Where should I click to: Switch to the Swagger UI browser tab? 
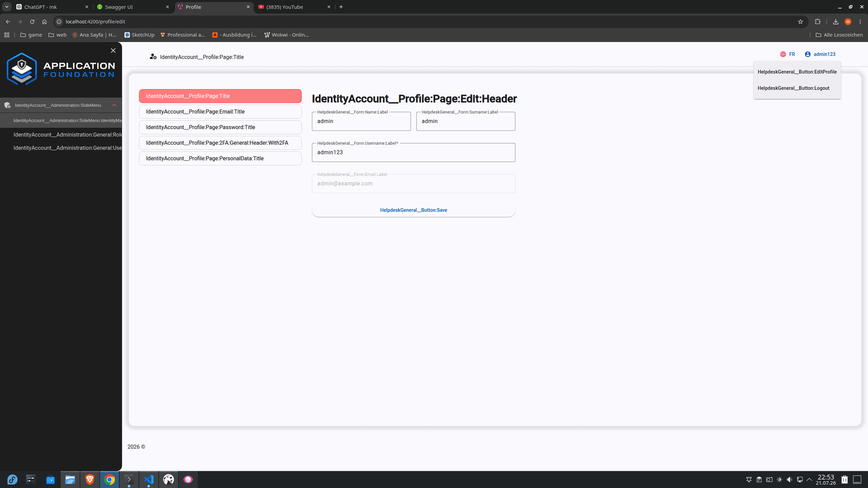pos(134,7)
